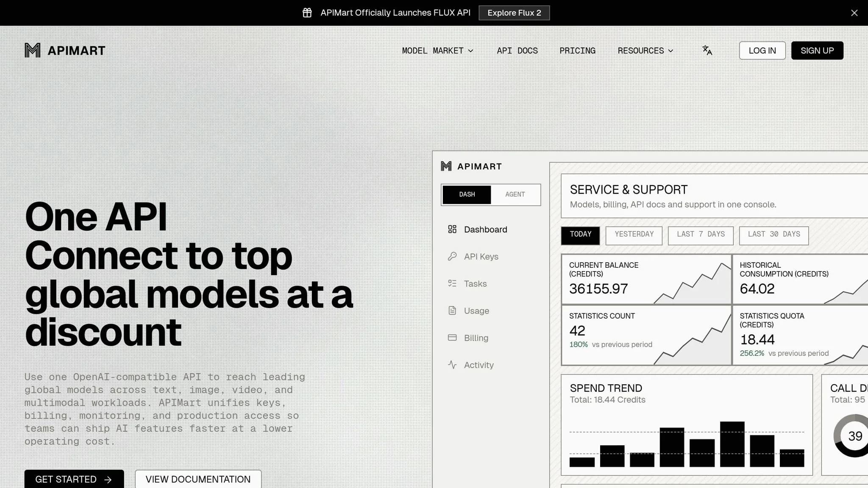Click the statistics quota value 18.44
Viewport: 868px width, 488px height.
point(757,339)
